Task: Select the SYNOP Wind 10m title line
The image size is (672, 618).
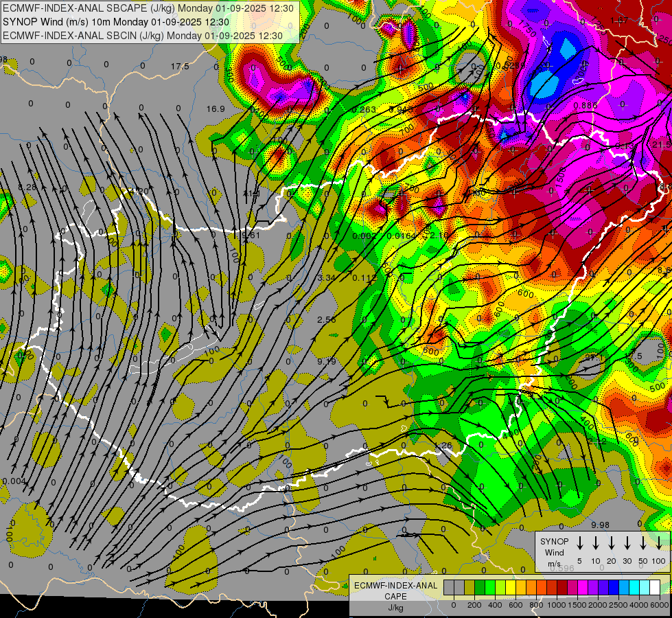Action: click(116, 22)
